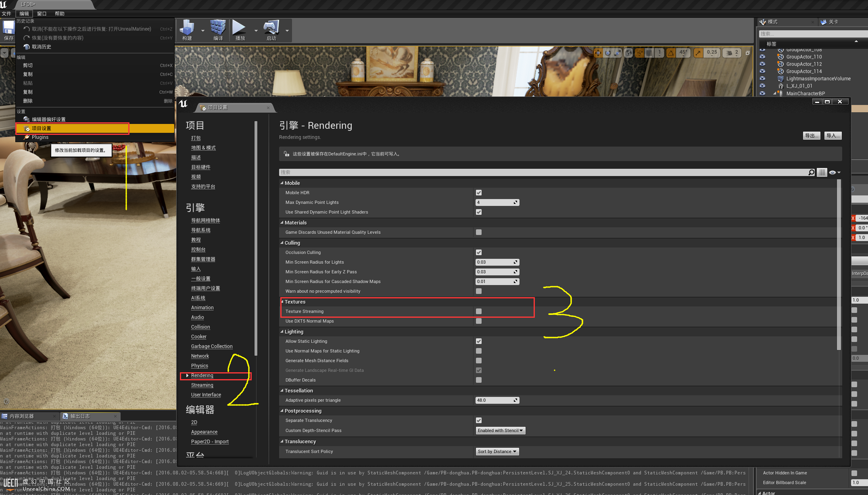Screen dimensions: 868x495
Task: Open Plugins menu entry
Action: tap(95, 137)
